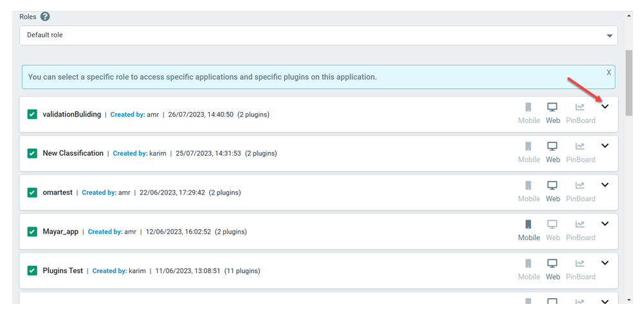The width and height of the screenshot is (644, 311).
Task: Click the Mayar_app application name
Action: (x=60, y=232)
